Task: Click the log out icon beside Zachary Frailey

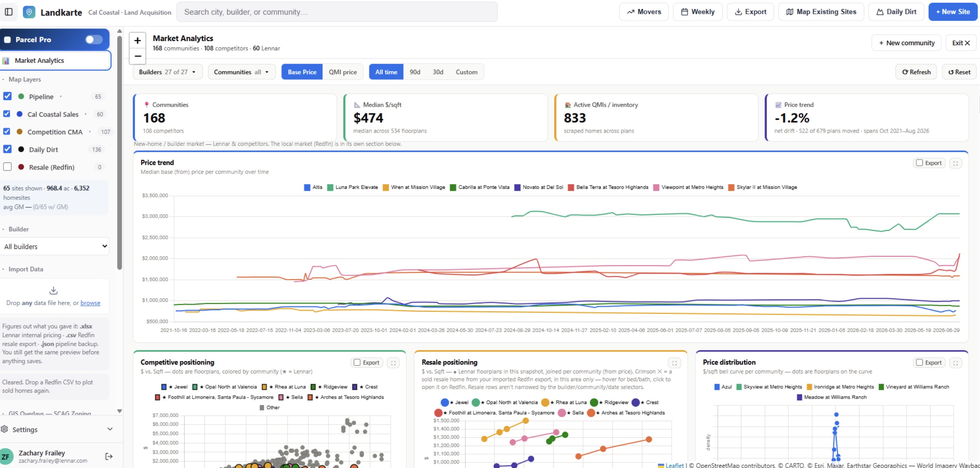Action: (x=109, y=456)
